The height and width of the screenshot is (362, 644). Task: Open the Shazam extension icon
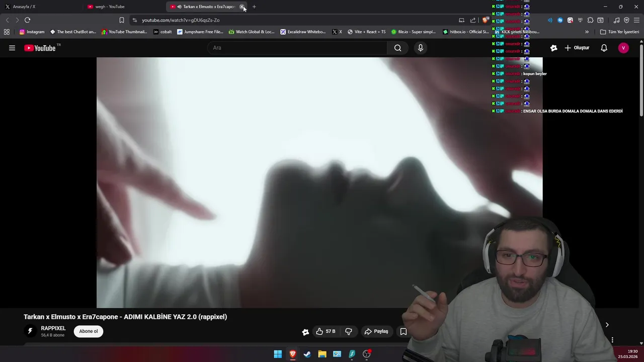click(x=560, y=20)
